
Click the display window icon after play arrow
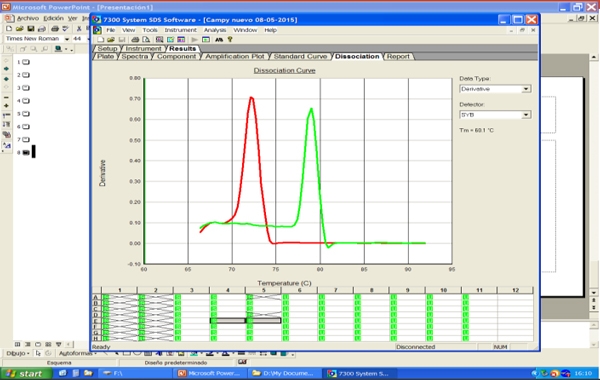tap(206, 39)
